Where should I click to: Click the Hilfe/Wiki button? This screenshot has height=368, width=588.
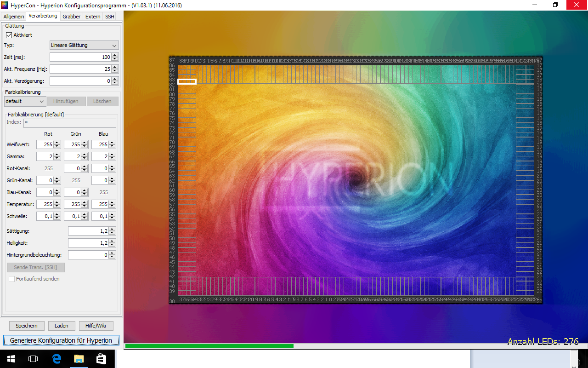(96, 326)
